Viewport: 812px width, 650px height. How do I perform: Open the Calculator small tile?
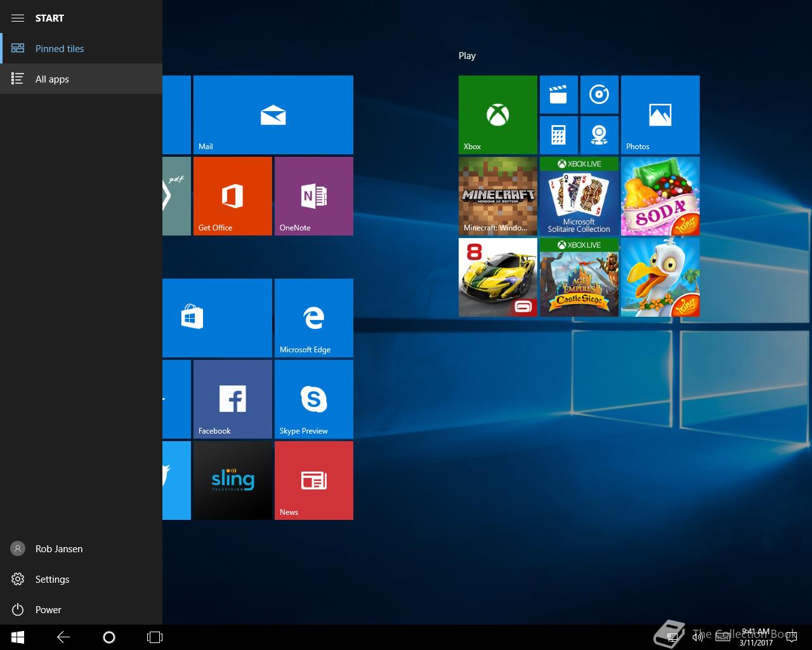point(558,135)
